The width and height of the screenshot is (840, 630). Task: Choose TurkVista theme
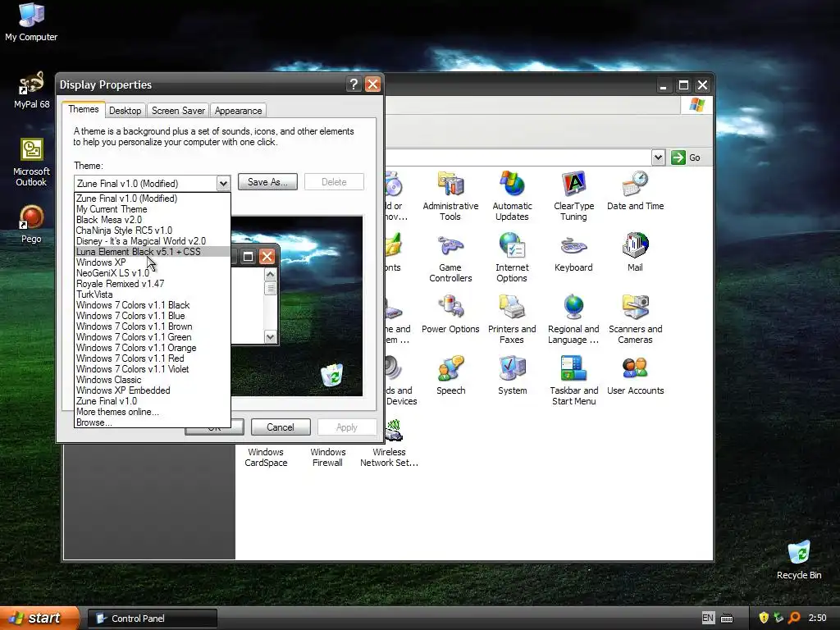click(x=153, y=294)
